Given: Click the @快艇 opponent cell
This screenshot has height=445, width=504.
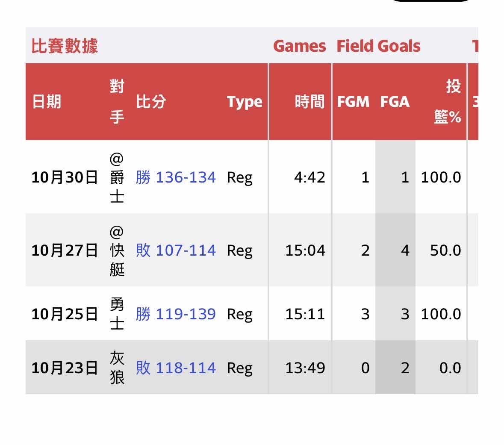Looking at the screenshot, I should click(117, 250).
